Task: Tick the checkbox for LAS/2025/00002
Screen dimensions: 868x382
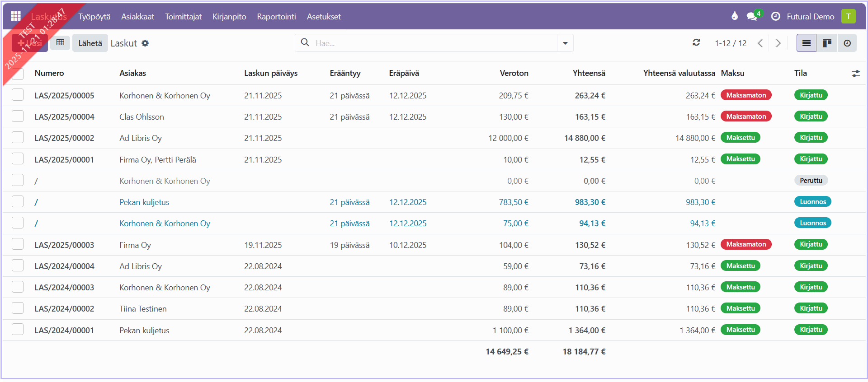Action: pyautogui.click(x=18, y=138)
